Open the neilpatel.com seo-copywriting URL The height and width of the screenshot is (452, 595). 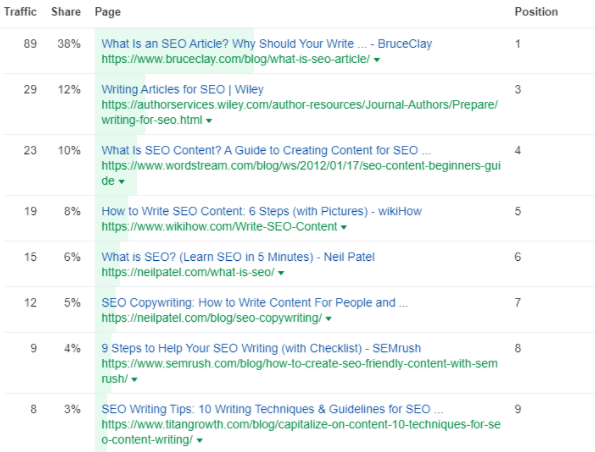pyautogui.click(x=212, y=318)
